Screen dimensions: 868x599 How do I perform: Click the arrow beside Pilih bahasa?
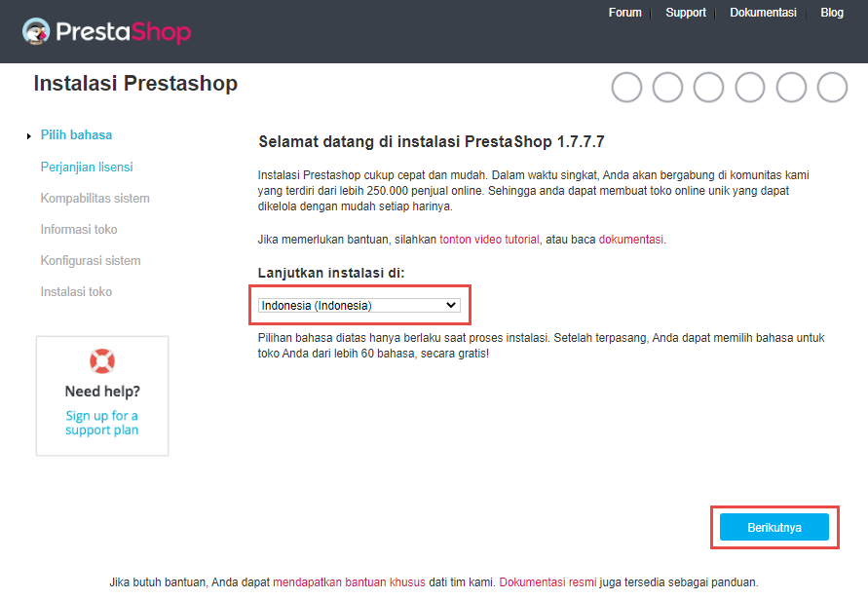click(29, 136)
